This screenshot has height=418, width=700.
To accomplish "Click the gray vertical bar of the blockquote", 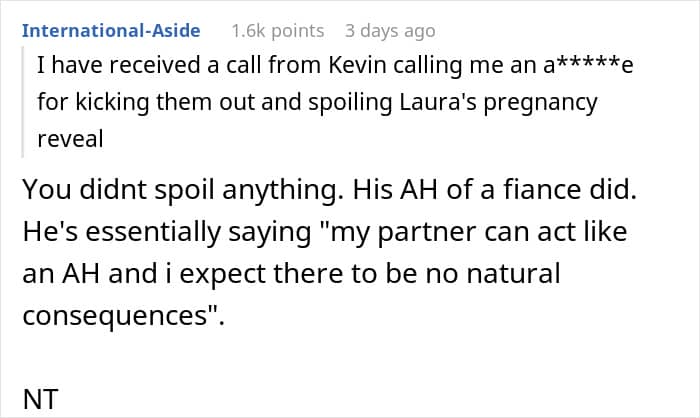I will click(22, 102).
